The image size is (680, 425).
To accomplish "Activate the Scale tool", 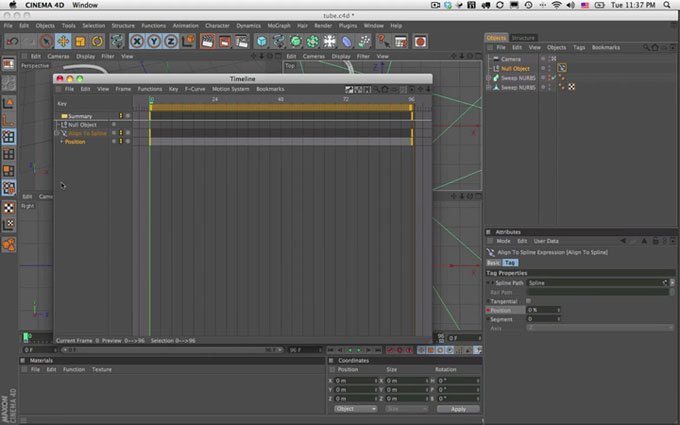I will (x=80, y=42).
